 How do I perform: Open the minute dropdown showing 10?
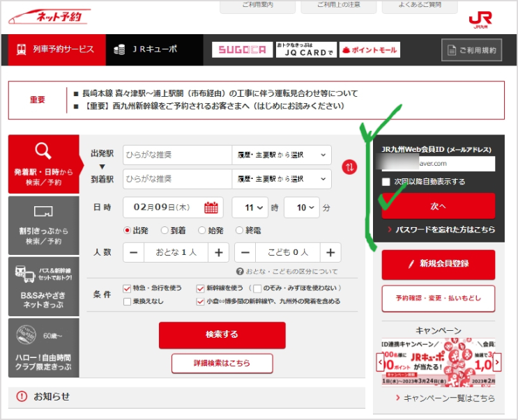[x=302, y=208]
